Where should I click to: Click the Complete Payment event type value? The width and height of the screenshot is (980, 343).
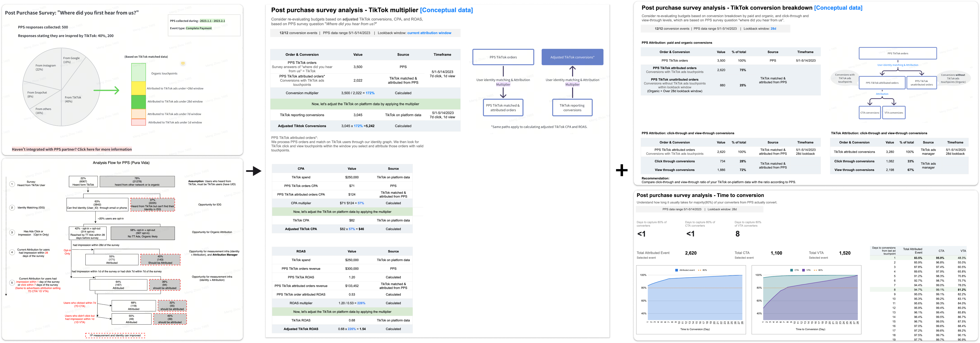pyautogui.click(x=199, y=28)
